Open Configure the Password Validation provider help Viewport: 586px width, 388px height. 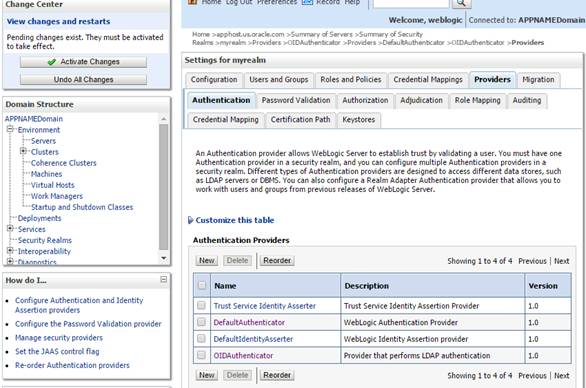tap(88, 324)
